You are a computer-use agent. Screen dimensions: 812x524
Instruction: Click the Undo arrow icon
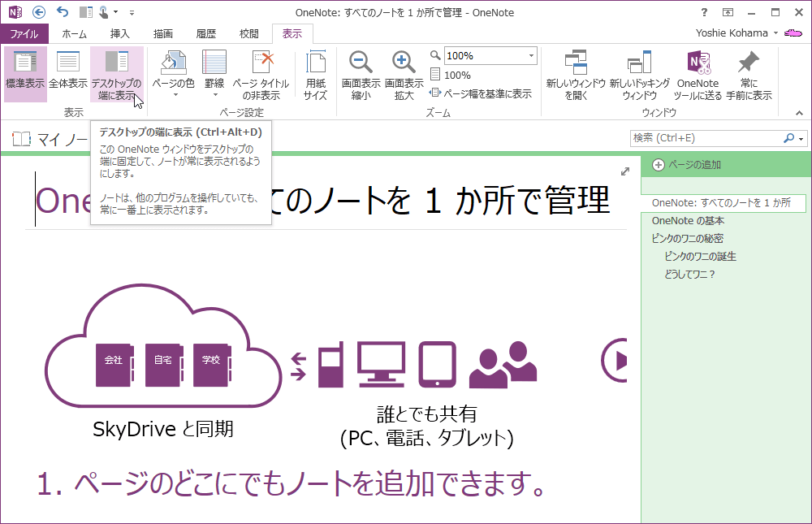point(63,12)
